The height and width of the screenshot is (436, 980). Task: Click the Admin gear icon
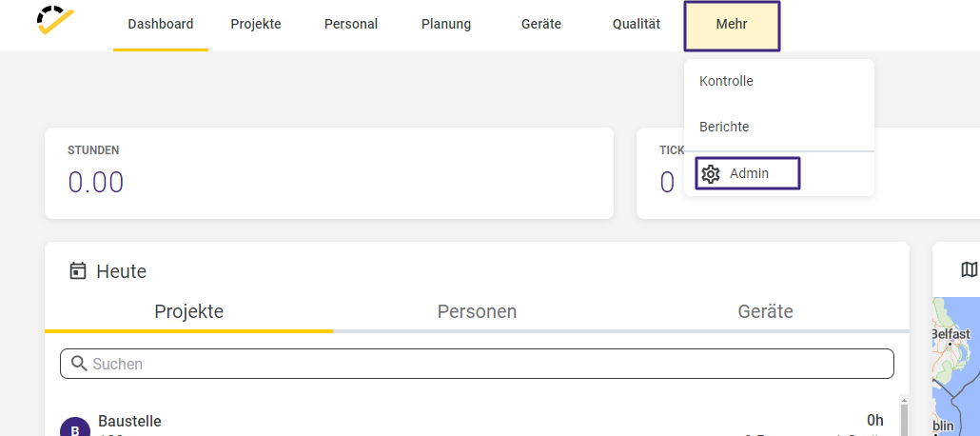[x=711, y=174]
